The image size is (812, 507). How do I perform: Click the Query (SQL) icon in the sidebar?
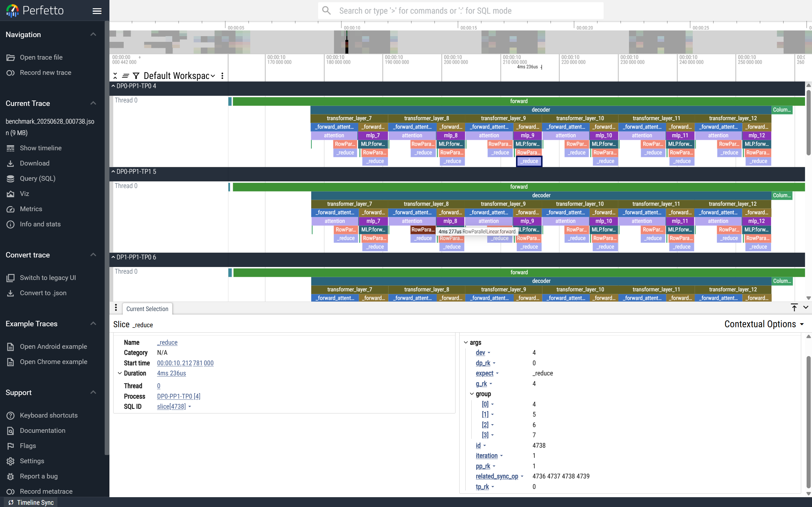coord(10,179)
